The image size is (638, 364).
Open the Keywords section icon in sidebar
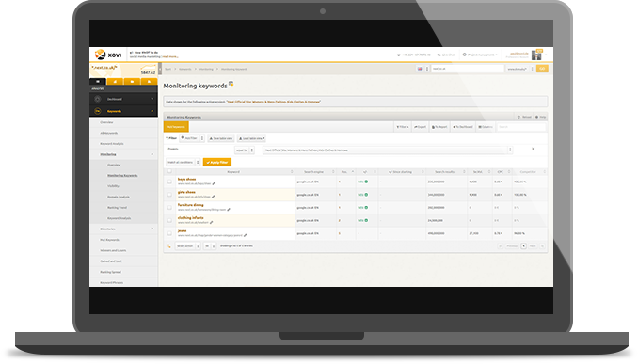pos(98,111)
